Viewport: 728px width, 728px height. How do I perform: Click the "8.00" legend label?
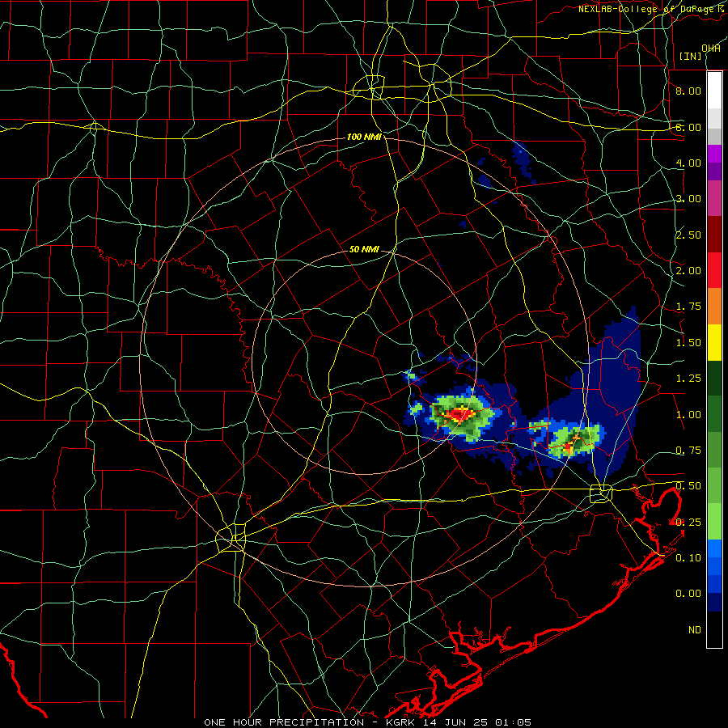click(x=688, y=91)
